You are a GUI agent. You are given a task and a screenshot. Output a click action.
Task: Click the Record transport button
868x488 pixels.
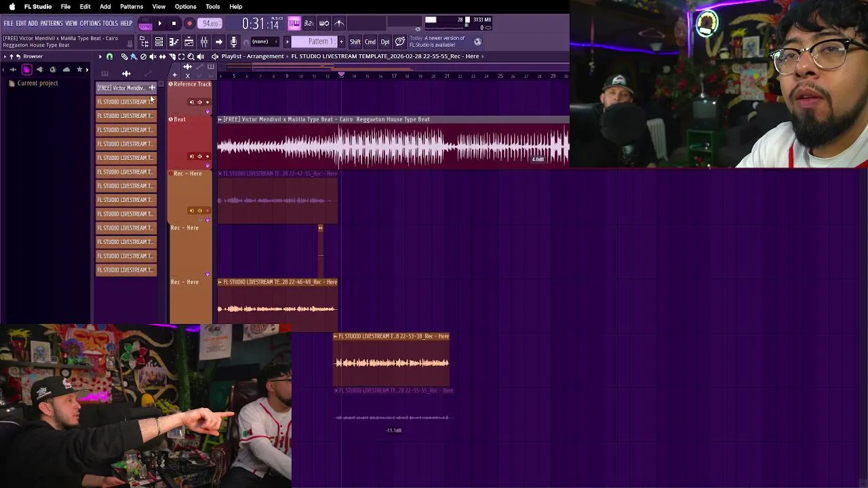pyautogui.click(x=189, y=23)
